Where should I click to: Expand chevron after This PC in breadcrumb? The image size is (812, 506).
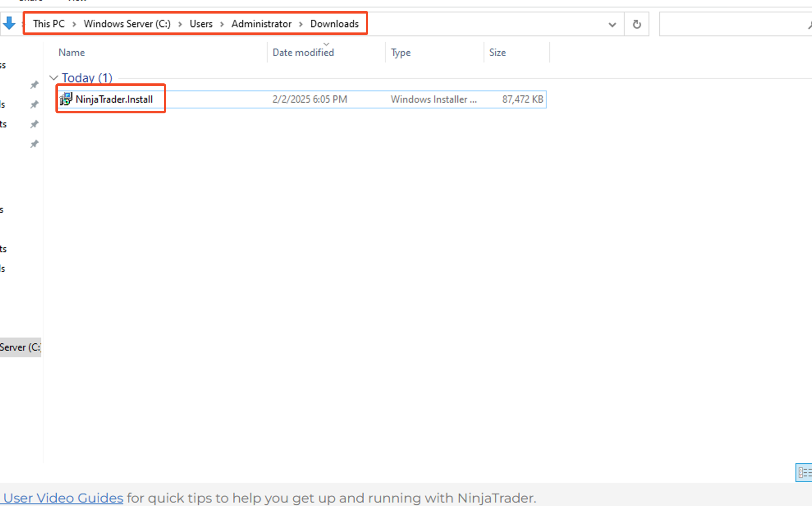[74, 24]
